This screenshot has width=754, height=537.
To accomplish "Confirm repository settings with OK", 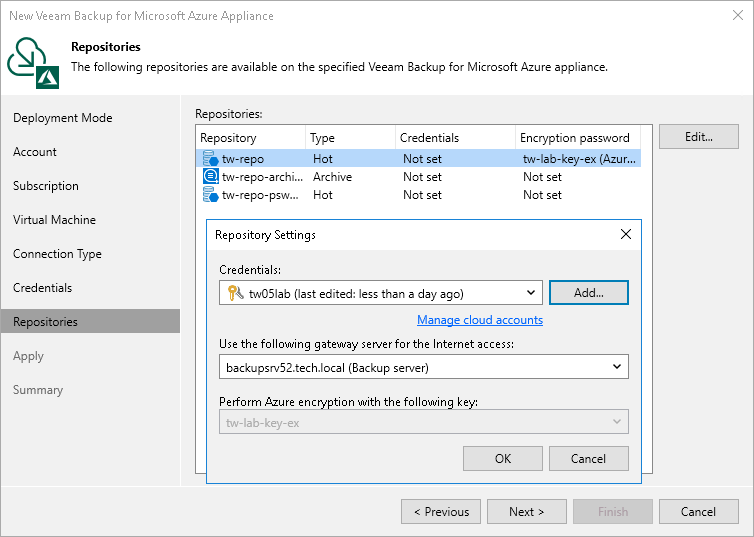I will (x=503, y=458).
